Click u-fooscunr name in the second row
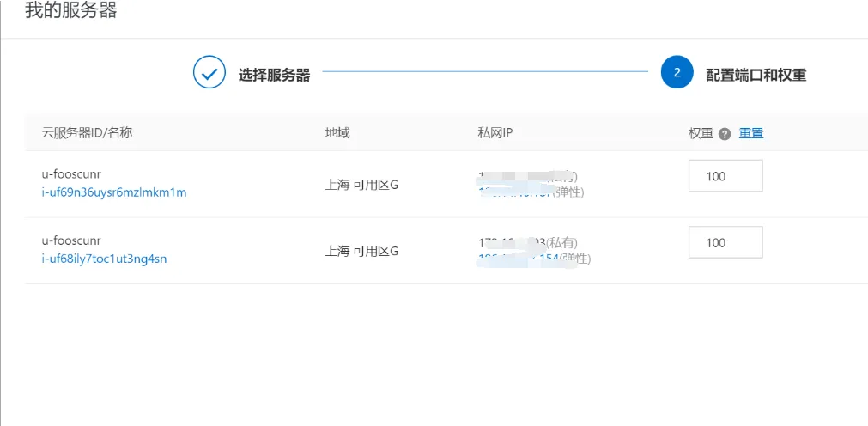This screenshot has height=426, width=868. click(x=71, y=241)
